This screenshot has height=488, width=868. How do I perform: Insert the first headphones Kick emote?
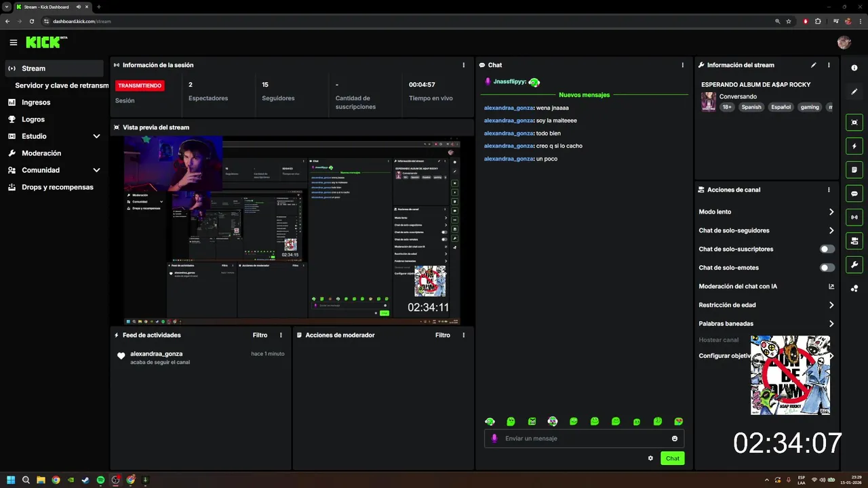(490, 422)
